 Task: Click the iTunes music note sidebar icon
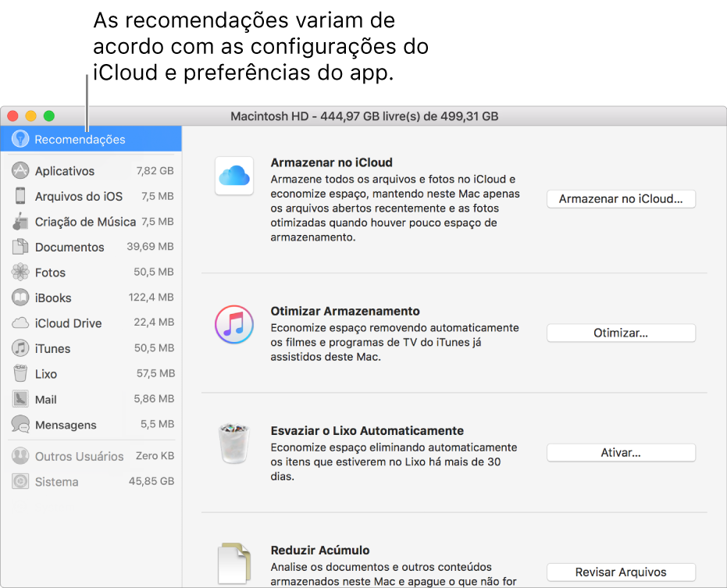point(20,347)
